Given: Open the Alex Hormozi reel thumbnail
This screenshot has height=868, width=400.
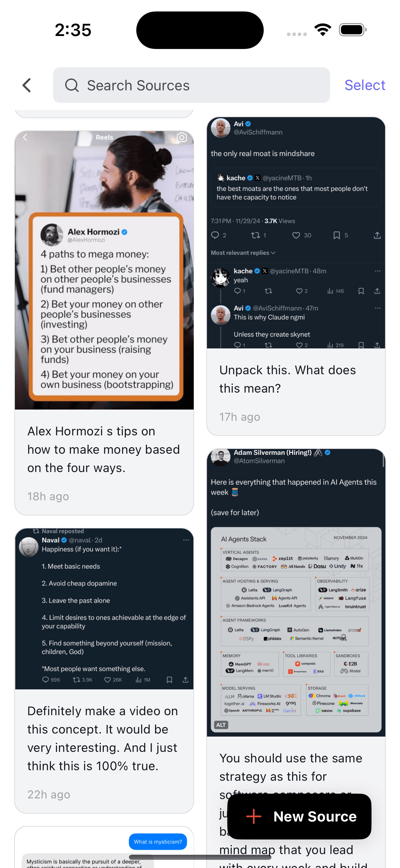Looking at the screenshot, I should tap(104, 270).
